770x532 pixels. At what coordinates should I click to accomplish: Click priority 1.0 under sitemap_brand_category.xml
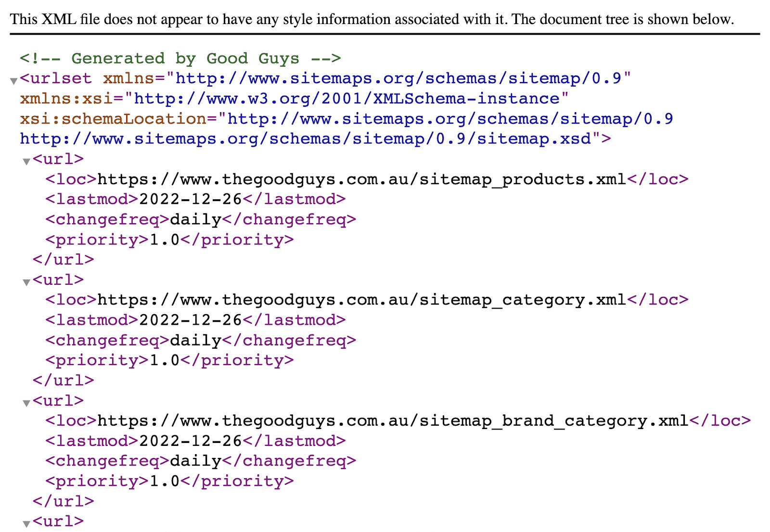tap(169, 481)
